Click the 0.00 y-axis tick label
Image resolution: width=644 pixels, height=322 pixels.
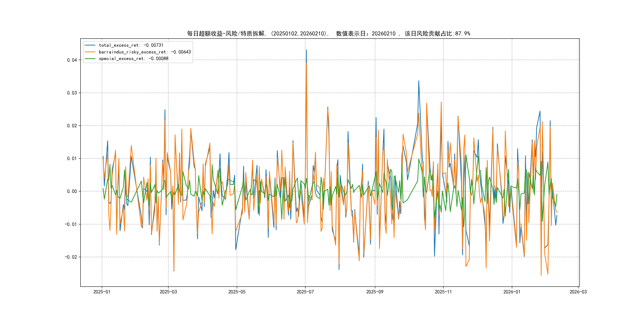[x=72, y=191]
